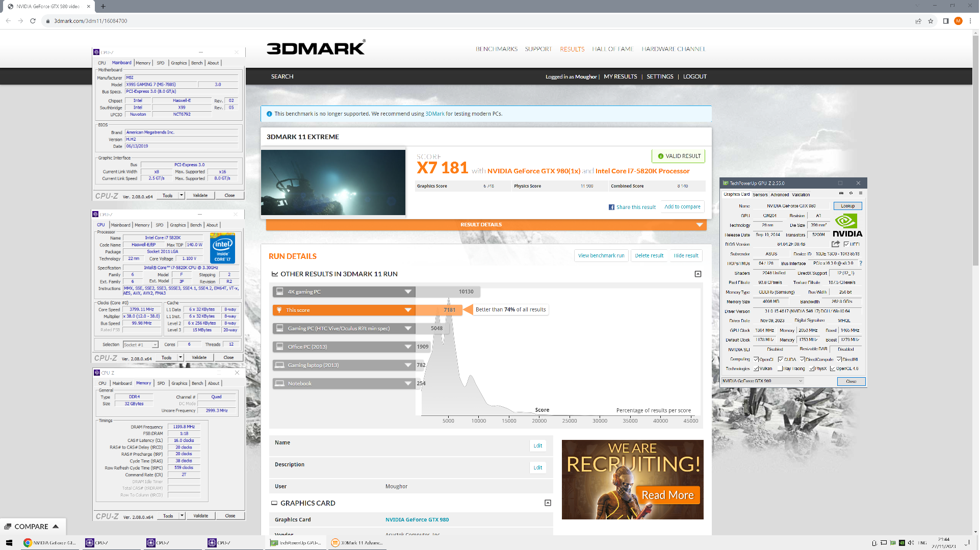This screenshot has width=980, height=550.
Task: Open the 3DMark 11 Advanced taskbar item
Action: coord(357,543)
